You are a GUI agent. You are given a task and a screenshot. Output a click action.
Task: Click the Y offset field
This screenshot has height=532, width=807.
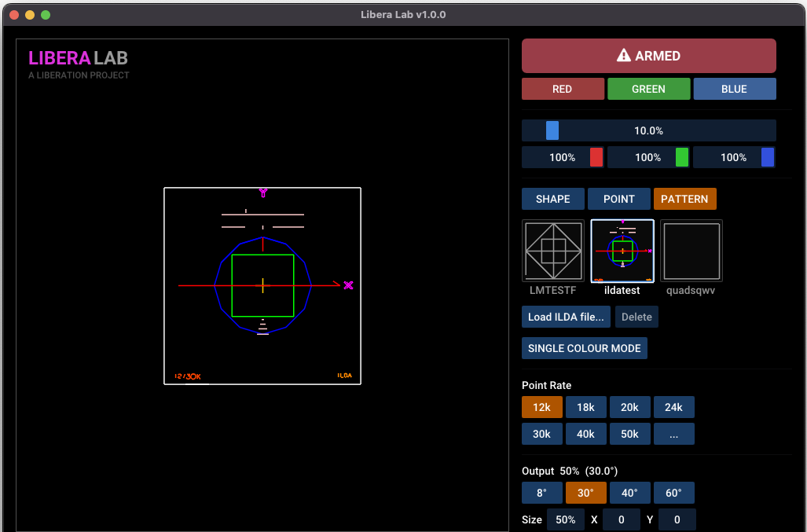[677, 519]
